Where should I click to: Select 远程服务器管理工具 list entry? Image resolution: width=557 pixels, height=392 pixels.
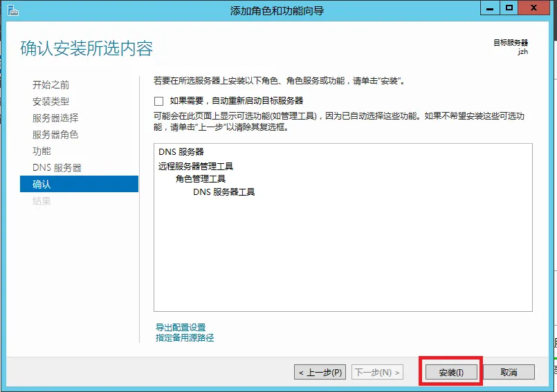(196, 166)
